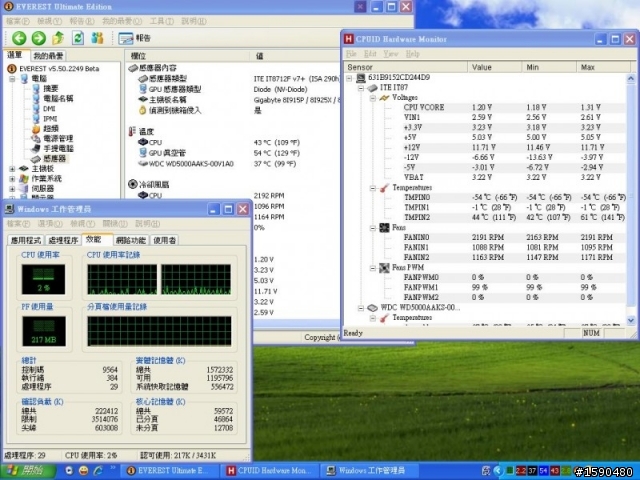Click the 冷卻風扇 fan section icon in EVEREST
The image size is (640, 480).
coord(132,184)
